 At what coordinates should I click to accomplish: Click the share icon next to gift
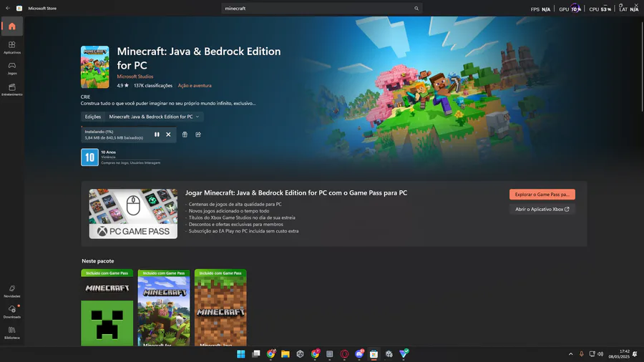pos(198,134)
